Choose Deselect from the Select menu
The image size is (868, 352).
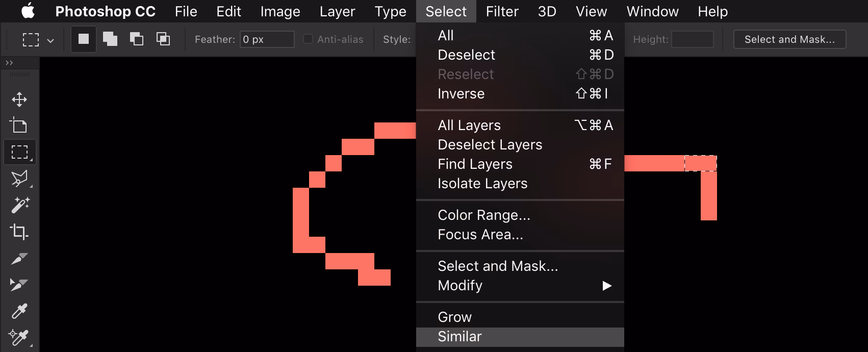coord(520,55)
